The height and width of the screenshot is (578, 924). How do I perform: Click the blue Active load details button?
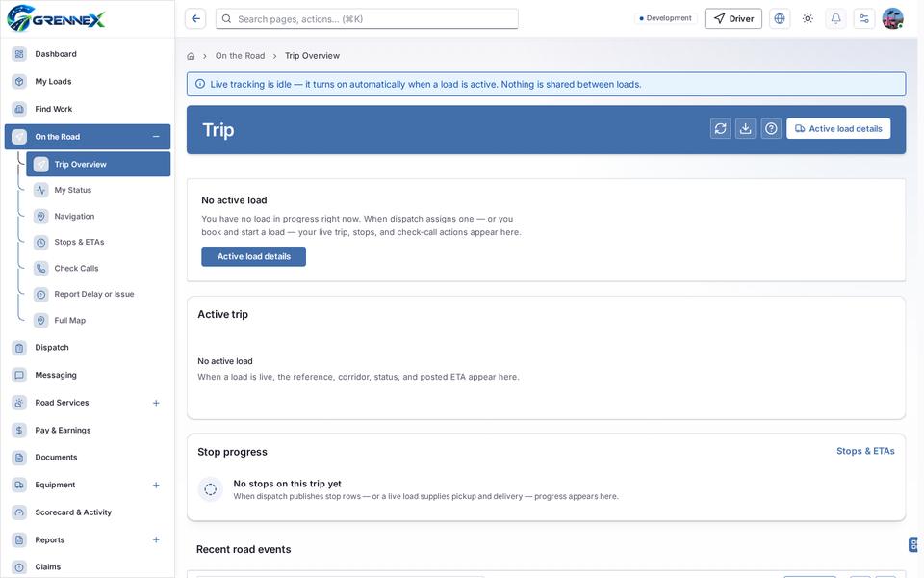coord(253,256)
